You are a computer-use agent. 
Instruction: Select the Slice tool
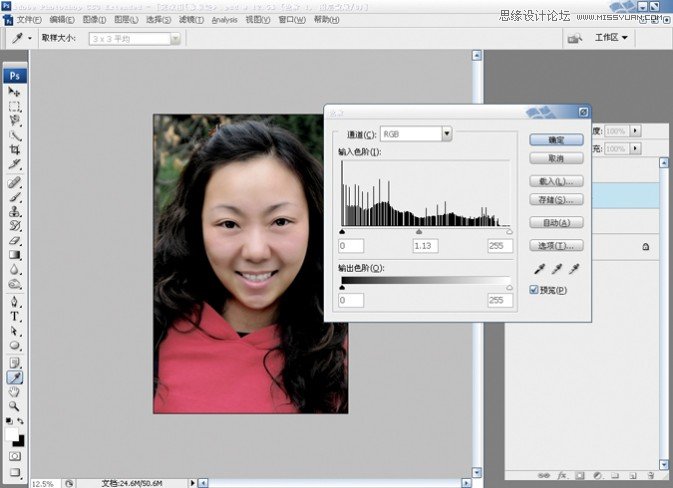click(14, 164)
